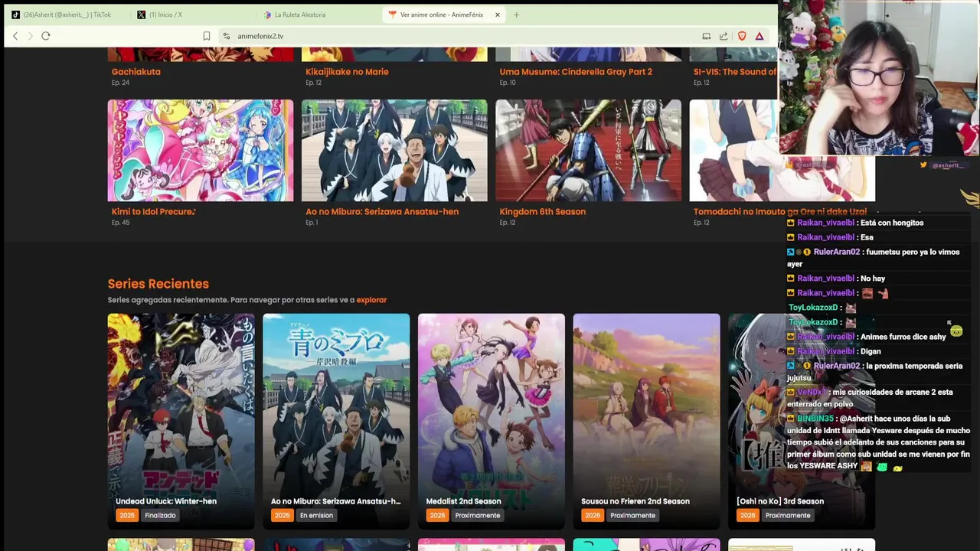Switch to La Ruleta Aleatoria tab
Image resolution: width=980 pixels, height=551 pixels.
(x=318, y=15)
